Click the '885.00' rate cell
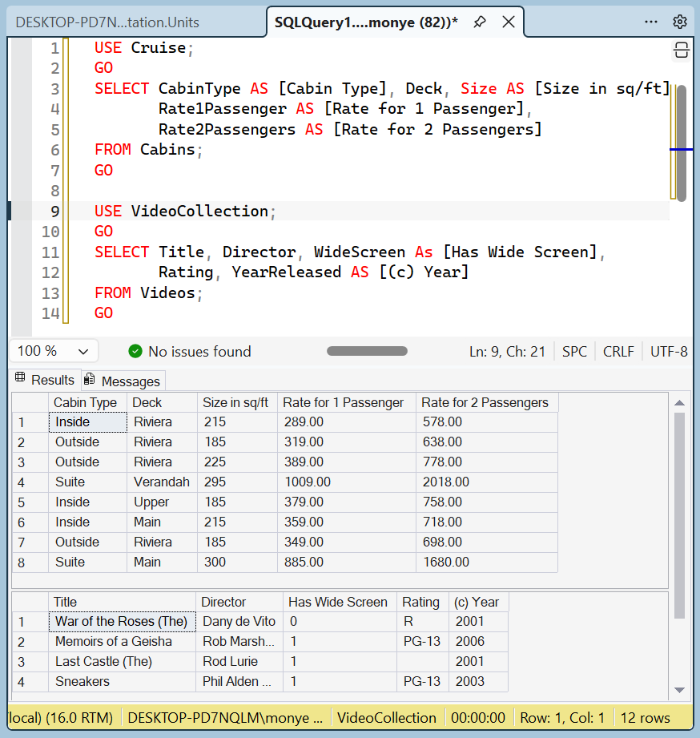The image size is (700, 738). pos(346,562)
